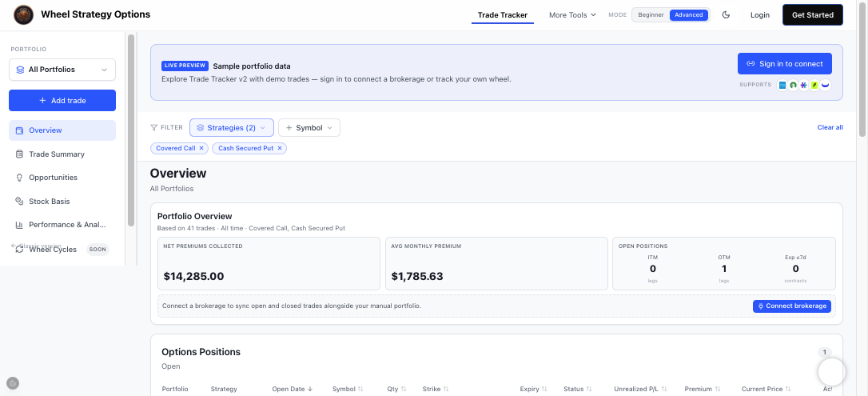The width and height of the screenshot is (868, 396).
Task: Sort the table by Strike
Action: [x=446, y=390]
